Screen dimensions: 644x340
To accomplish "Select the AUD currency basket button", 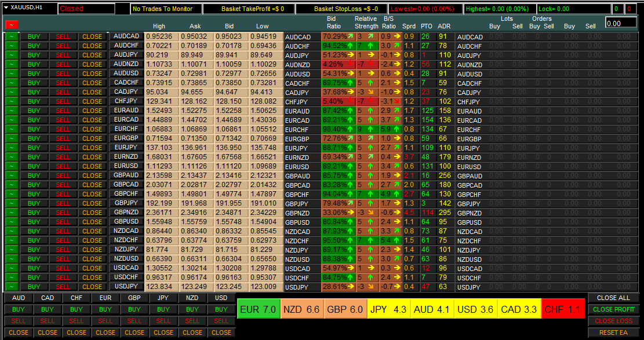I will (x=19, y=298).
